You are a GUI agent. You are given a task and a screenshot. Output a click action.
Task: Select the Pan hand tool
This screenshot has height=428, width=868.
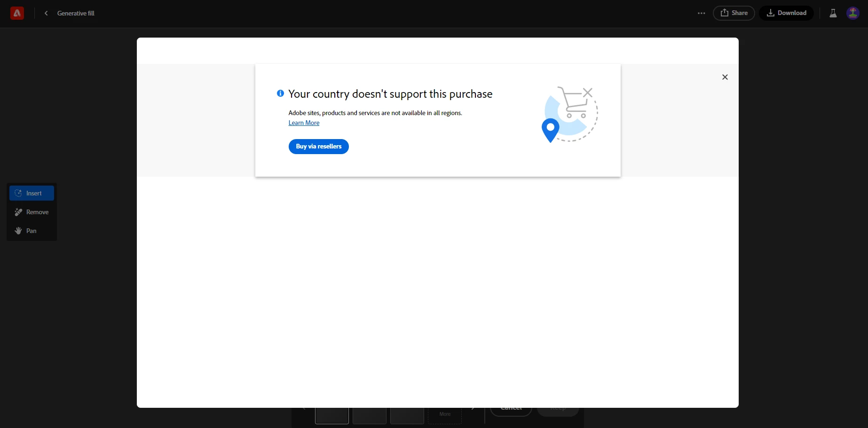pos(32,231)
